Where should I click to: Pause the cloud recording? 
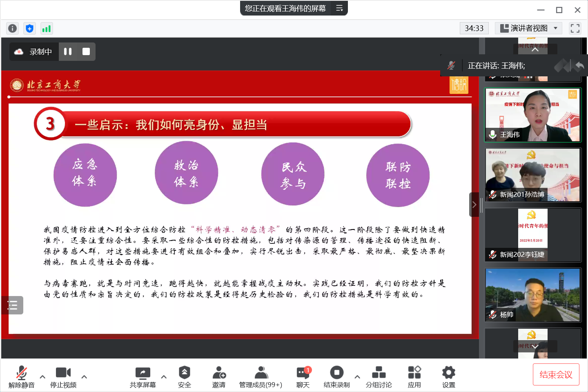[x=68, y=51]
